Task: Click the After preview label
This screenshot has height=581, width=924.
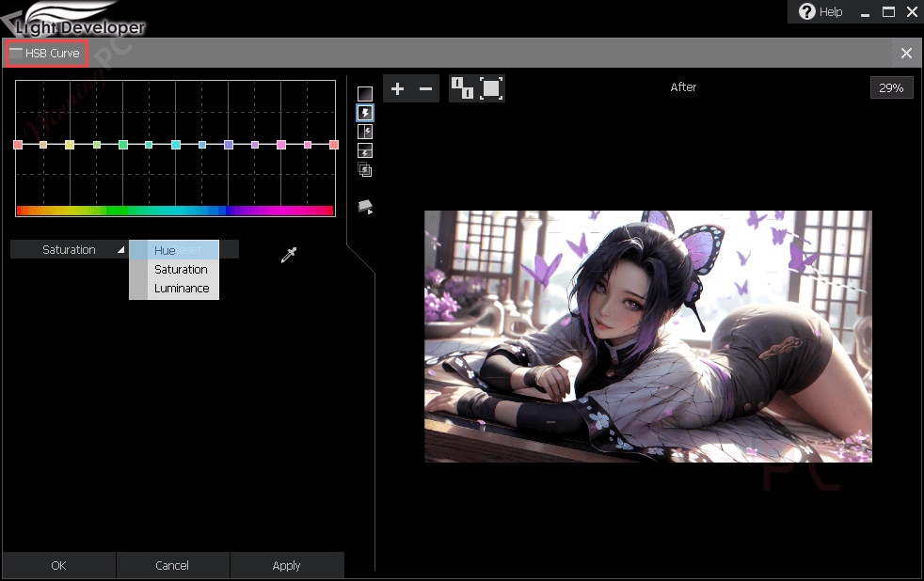Action: pyautogui.click(x=683, y=87)
